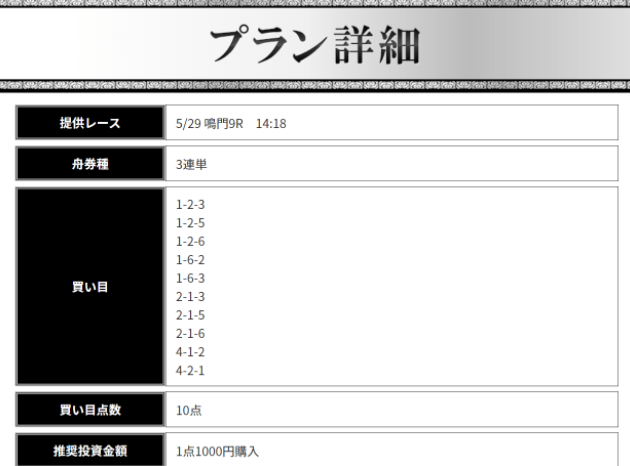The image size is (630, 466).
Task: Choose the 2-1-5 bet combination
Action: tap(190, 315)
